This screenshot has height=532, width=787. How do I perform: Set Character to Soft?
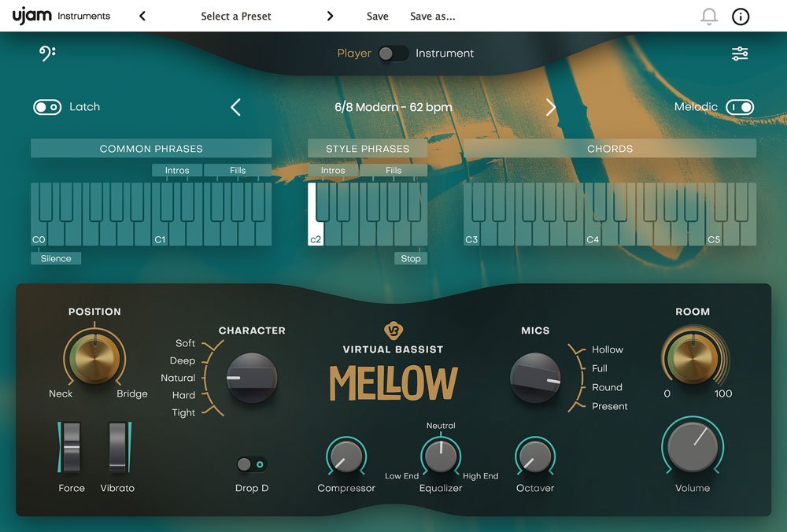tap(185, 343)
